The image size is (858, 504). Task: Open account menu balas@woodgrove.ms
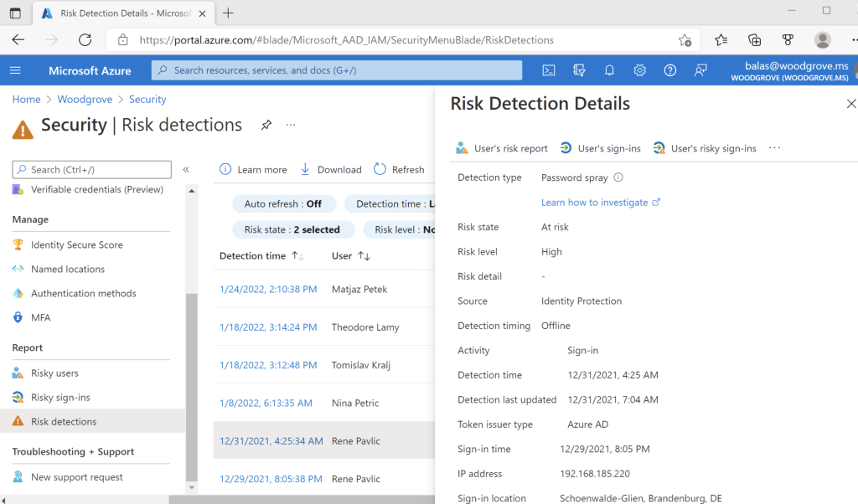tap(789, 70)
